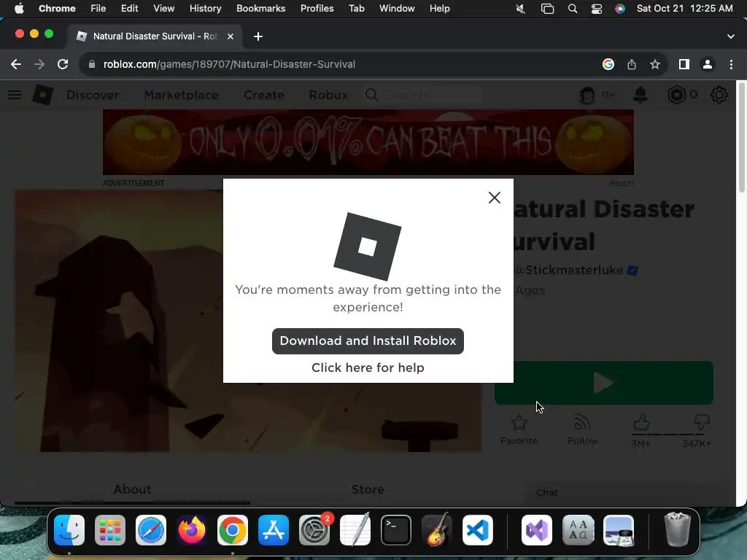Click the green Play button

point(603,383)
